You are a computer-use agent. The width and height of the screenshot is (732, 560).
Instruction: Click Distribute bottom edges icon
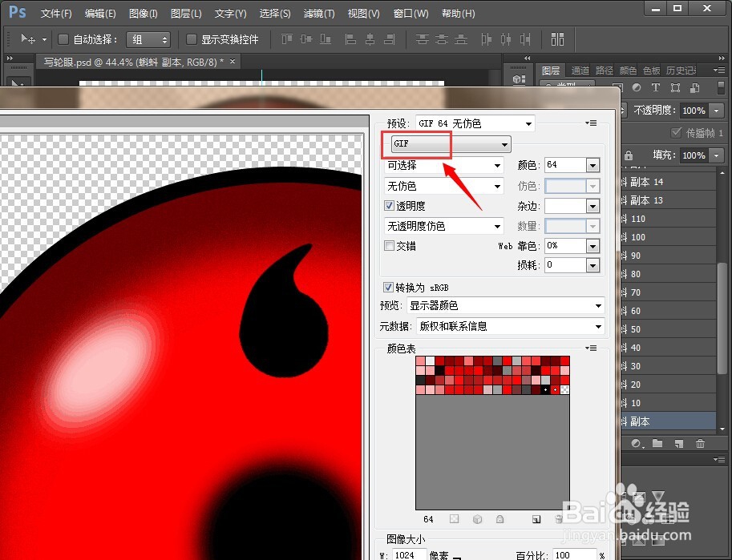coord(461,39)
